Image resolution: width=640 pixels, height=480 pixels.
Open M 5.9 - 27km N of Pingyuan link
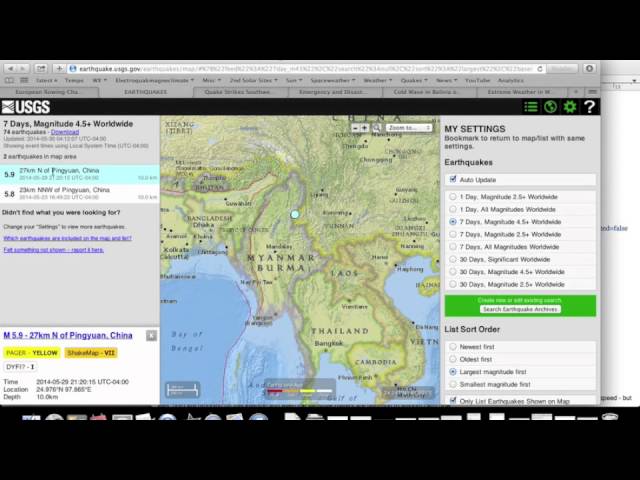(x=68, y=336)
